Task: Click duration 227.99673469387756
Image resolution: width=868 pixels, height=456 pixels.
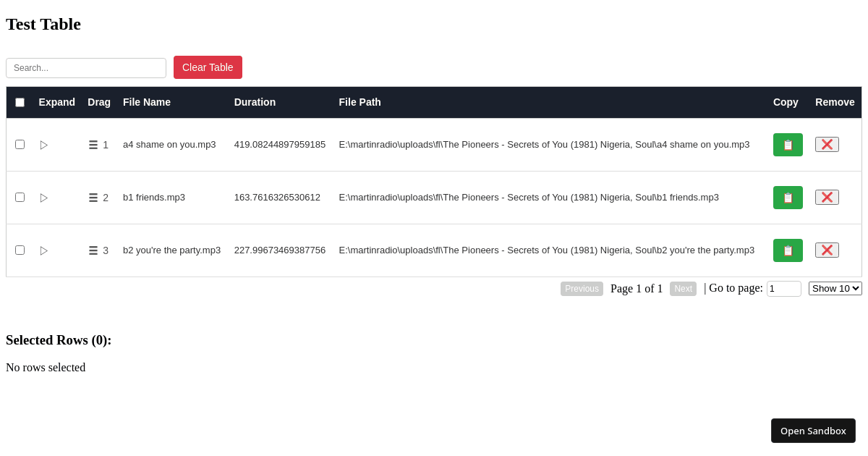Action: [280, 250]
